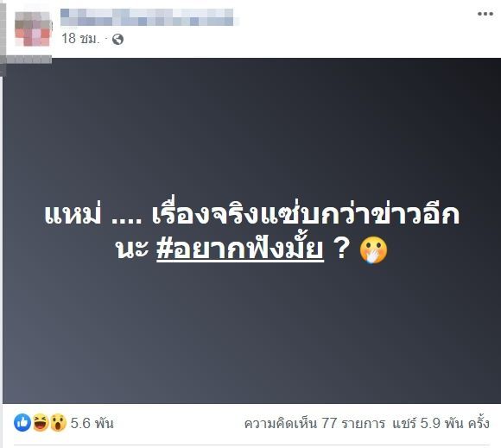Open the three-dots post options menu
Viewport: 501px width, 448px height.
(x=485, y=14)
